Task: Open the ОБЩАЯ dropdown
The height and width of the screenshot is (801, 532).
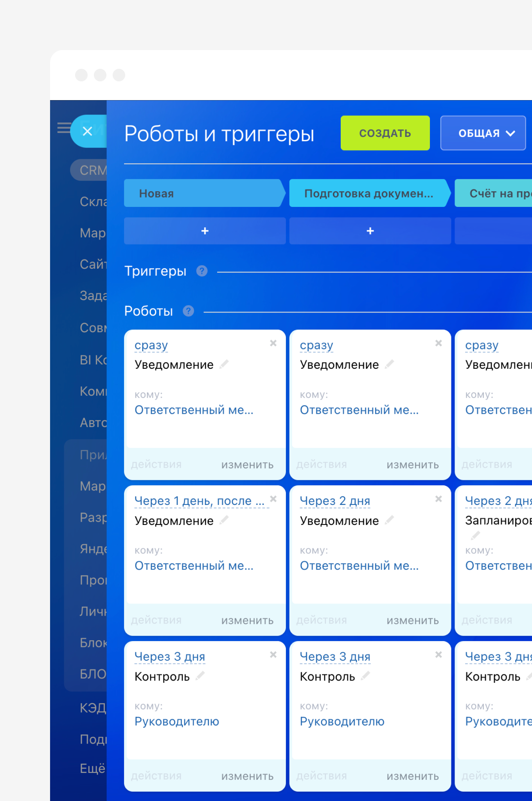Action: click(x=483, y=133)
